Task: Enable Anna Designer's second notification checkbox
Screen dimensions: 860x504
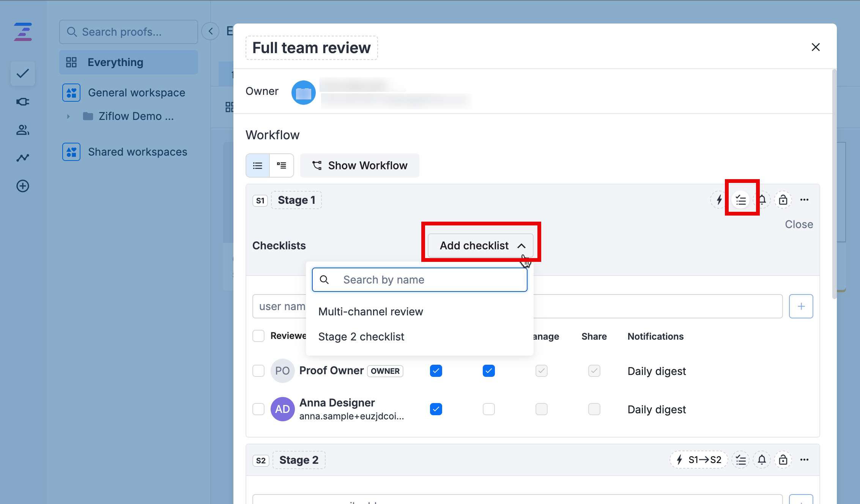Action: tap(488, 409)
